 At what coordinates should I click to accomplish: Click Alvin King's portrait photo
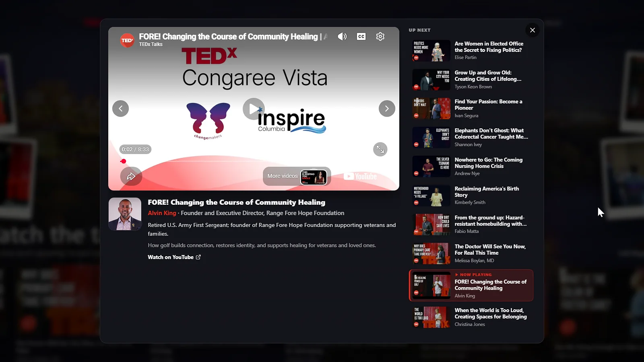coord(125,214)
